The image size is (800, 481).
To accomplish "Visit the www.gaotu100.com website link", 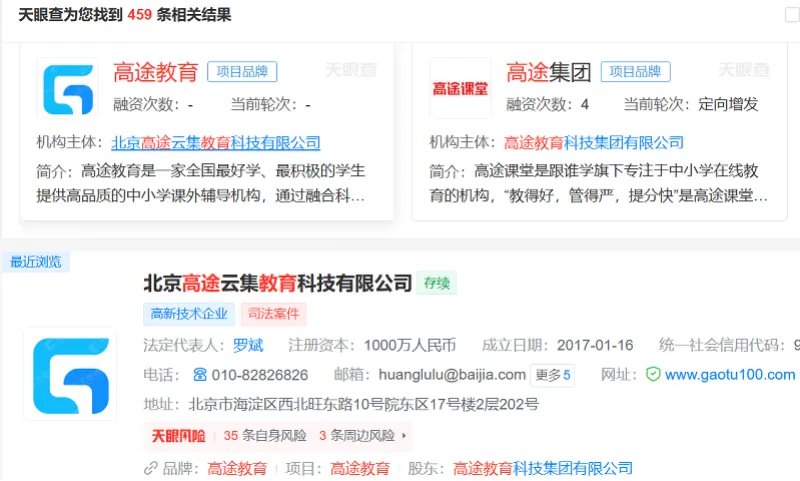I will [x=729, y=375].
